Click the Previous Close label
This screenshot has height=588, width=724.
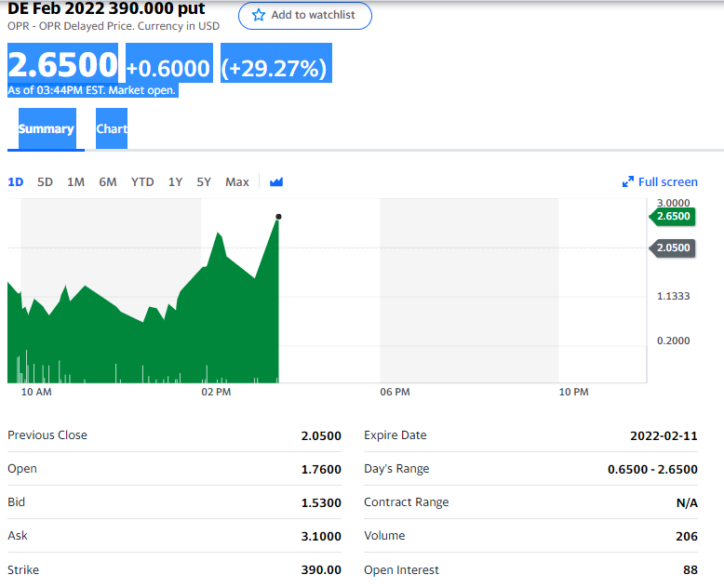point(47,435)
